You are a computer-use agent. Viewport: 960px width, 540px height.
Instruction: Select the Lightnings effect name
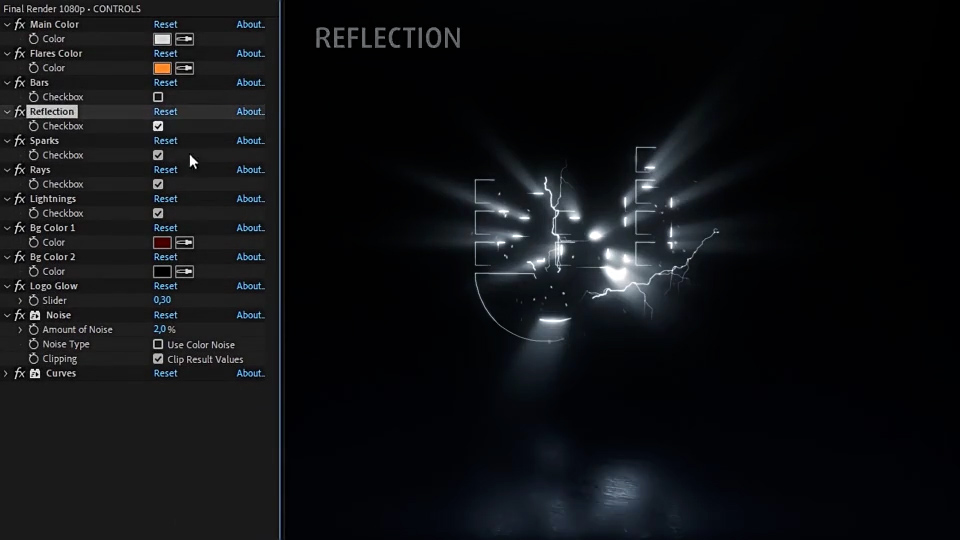pos(52,199)
